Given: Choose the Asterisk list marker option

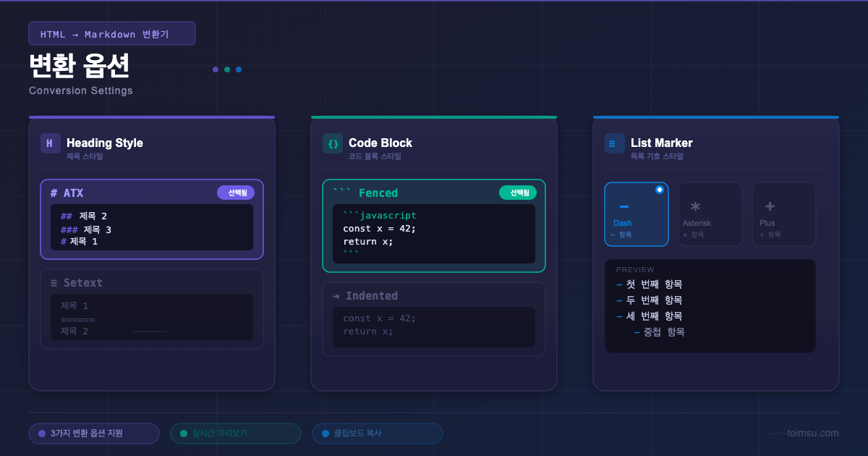Looking at the screenshot, I should coord(710,214).
